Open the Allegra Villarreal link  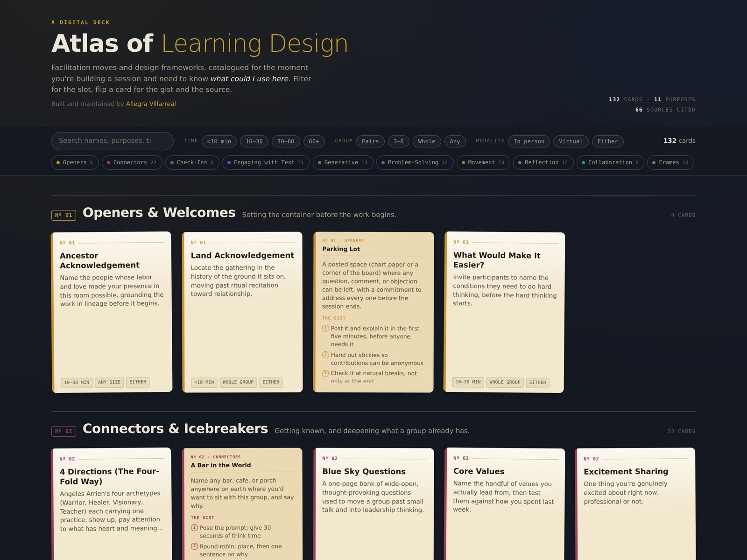point(151,104)
